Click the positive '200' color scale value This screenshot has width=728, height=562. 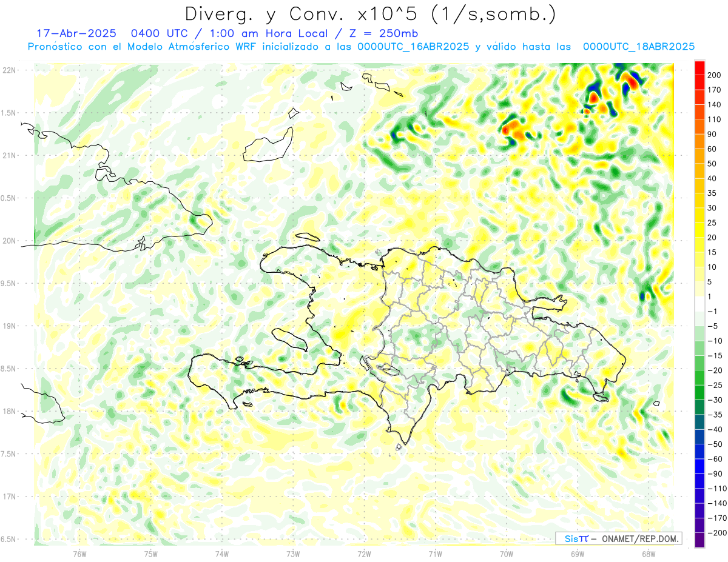[x=715, y=75]
